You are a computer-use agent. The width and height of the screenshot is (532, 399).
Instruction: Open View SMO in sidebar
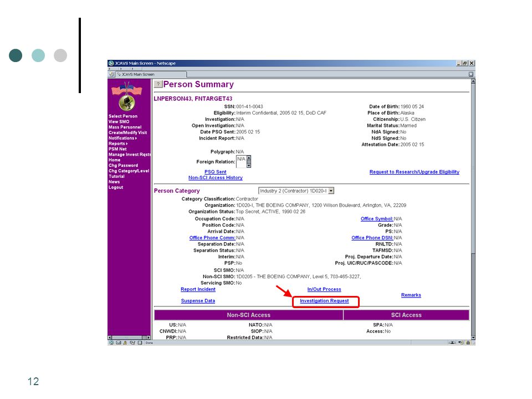pos(119,121)
